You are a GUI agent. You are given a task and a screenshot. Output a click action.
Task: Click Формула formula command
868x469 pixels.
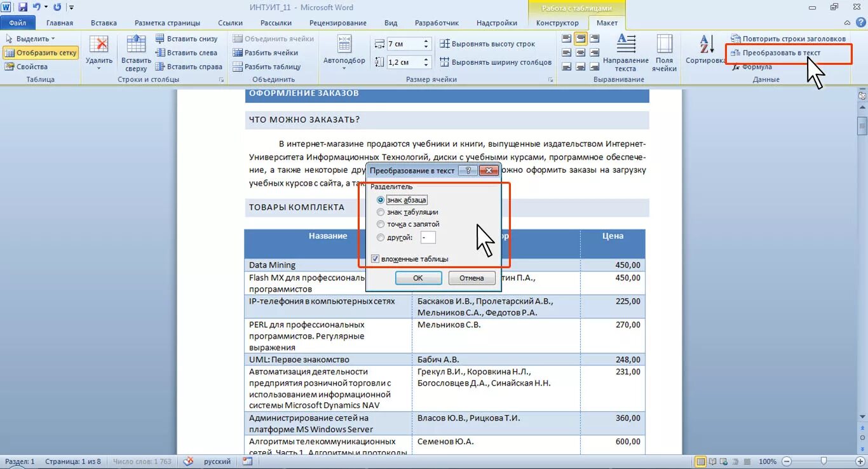pos(752,67)
